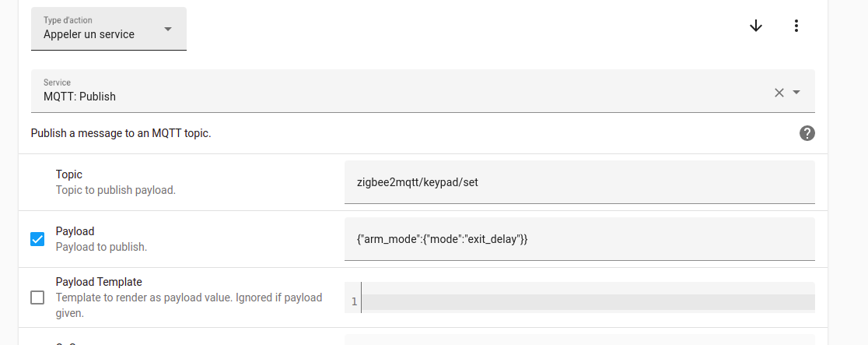
Task: Click the line number 1 gutter
Action: 354,301
